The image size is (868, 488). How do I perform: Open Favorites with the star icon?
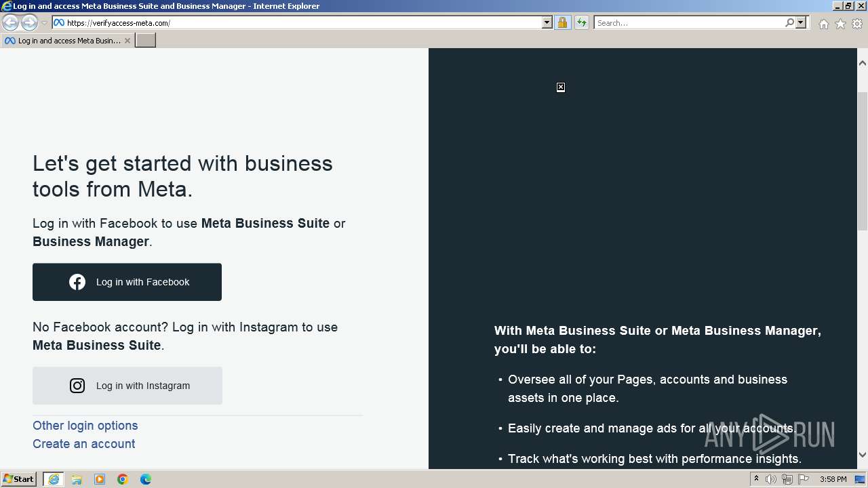840,24
